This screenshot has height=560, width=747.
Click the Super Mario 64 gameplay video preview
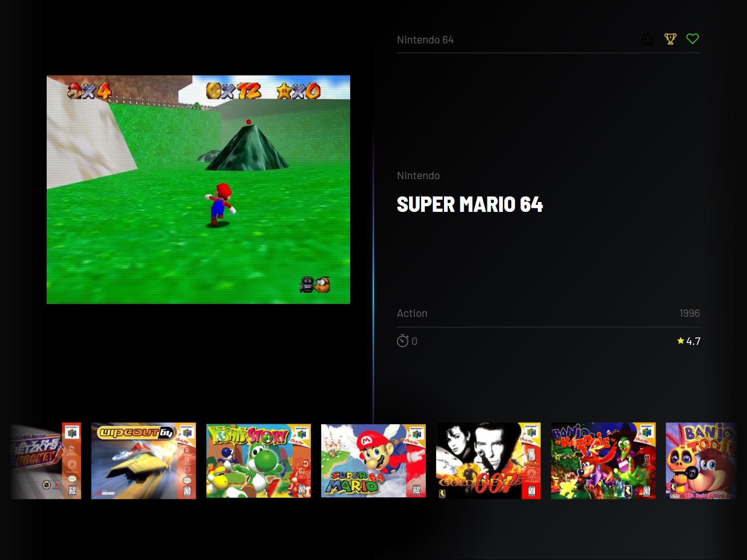click(x=198, y=189)
